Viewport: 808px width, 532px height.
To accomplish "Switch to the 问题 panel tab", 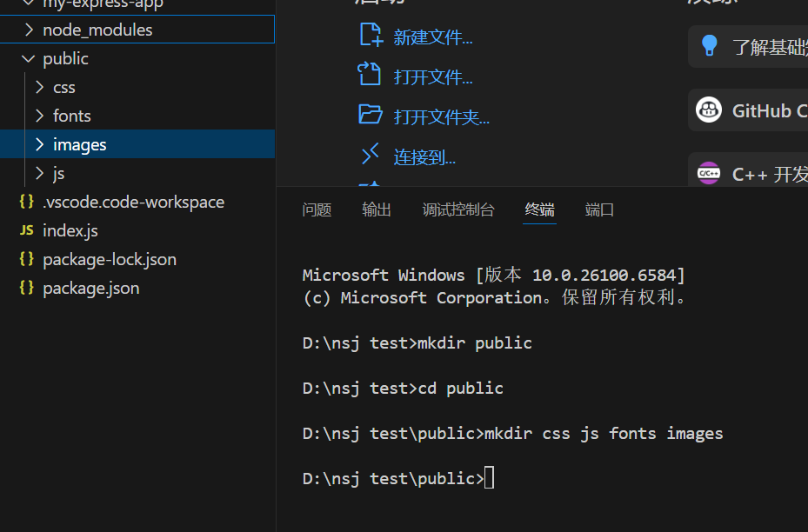I will coord(317,210).
